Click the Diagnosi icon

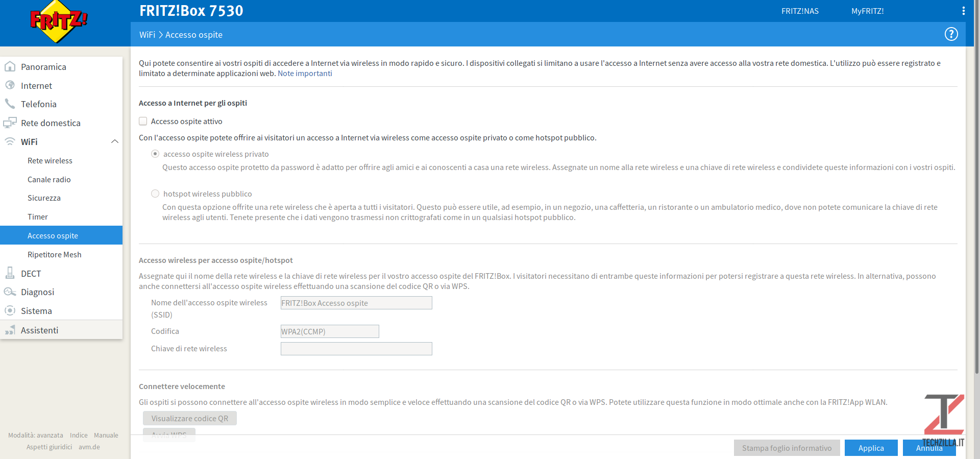[10, 292]
